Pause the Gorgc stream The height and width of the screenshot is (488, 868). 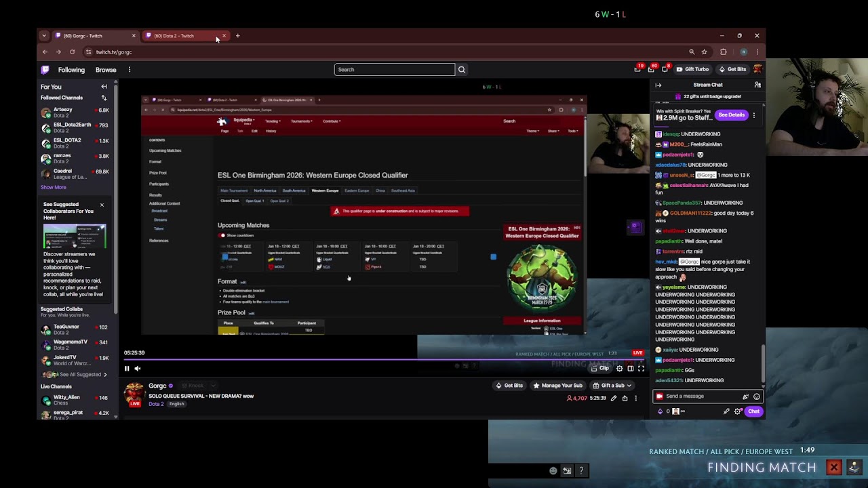[127, 369]
